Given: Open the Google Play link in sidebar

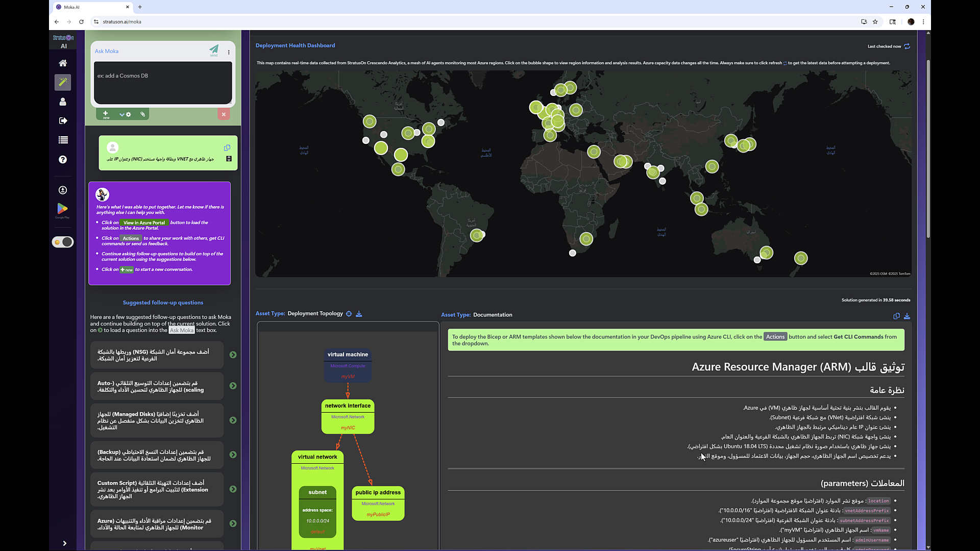Looking at the screenshot, I should [x=62, y=209].
